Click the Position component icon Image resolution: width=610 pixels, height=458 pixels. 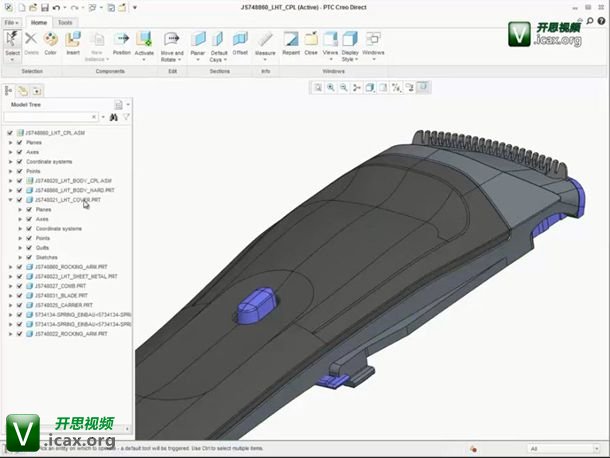coord(121,42)
